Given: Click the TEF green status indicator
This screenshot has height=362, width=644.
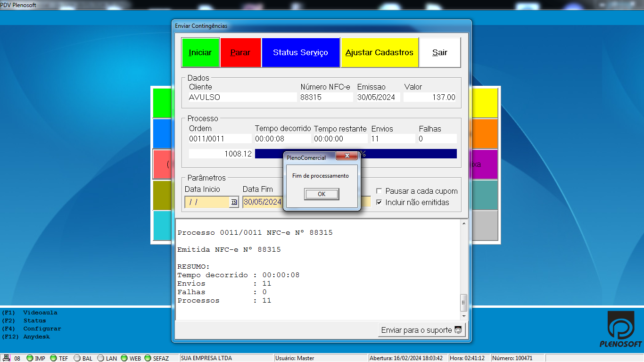Looking at the screenshot, I should [x=53, y=358].
